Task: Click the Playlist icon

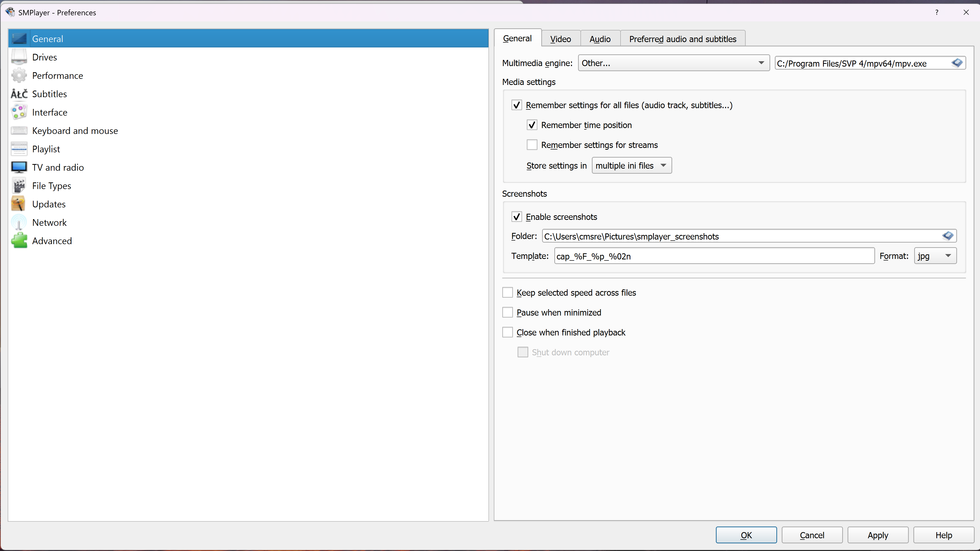Action: 19,149
